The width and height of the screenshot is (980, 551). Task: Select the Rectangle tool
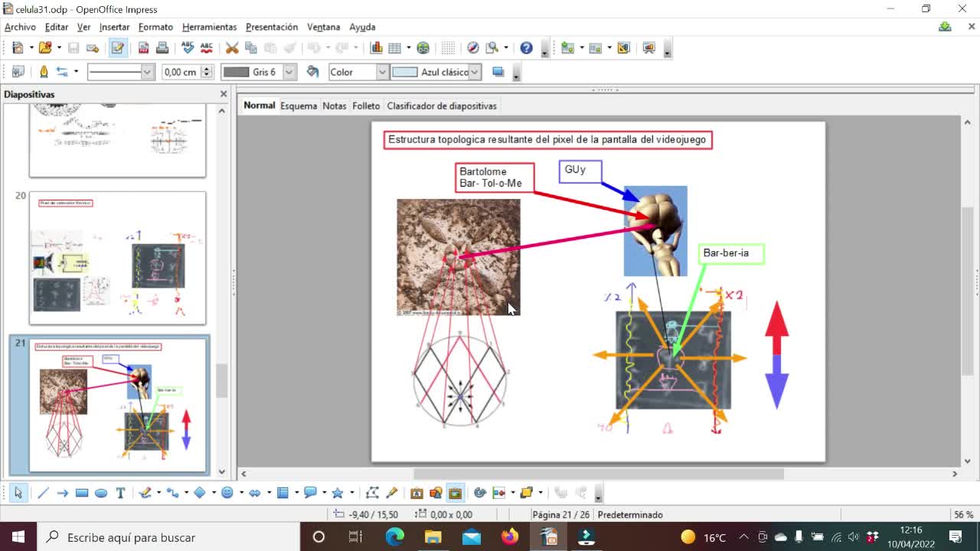pos(81,493)
